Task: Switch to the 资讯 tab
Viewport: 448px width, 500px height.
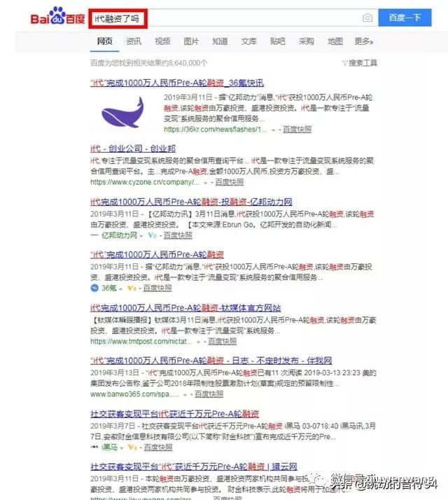Action: click(x=134, y=41)
